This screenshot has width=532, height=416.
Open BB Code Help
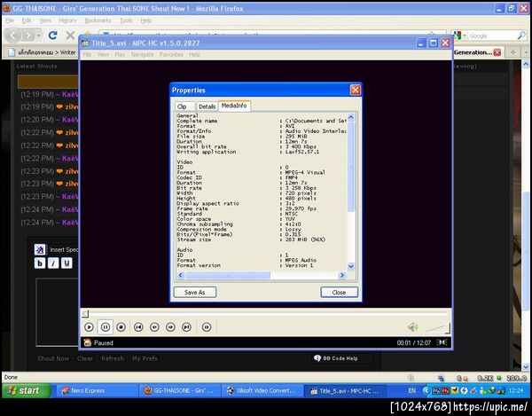[x=340, y=358]
